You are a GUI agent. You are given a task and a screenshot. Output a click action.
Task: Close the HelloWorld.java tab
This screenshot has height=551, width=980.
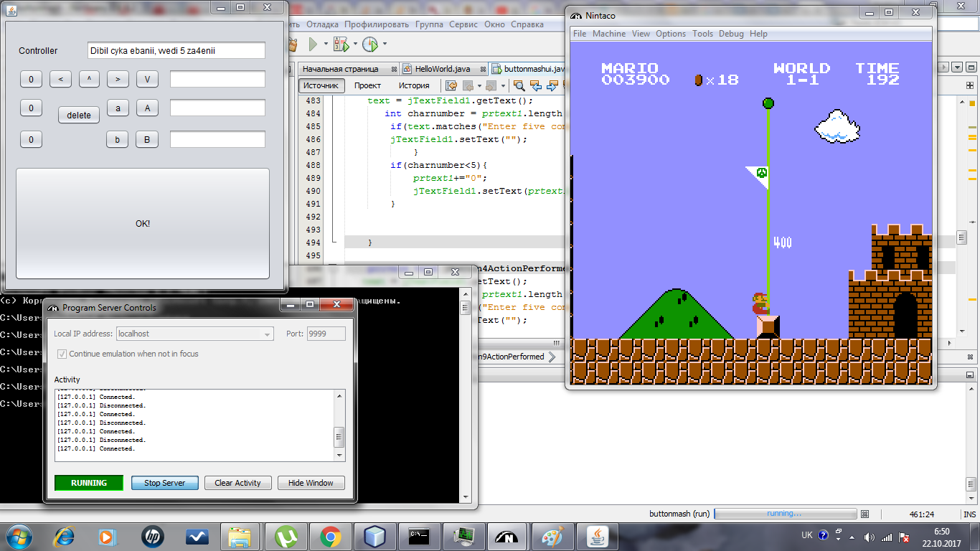(x=483, y=69)
